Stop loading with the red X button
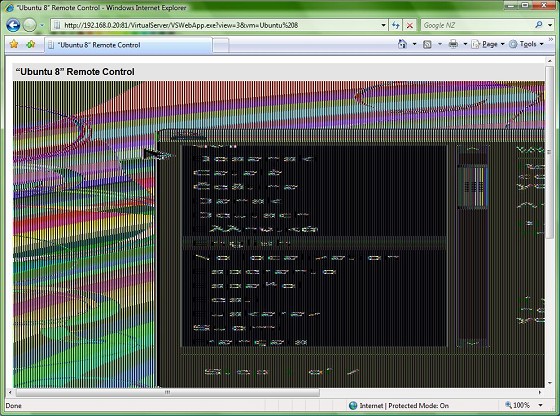Viewport: 560px width, 416px height. [410, 25]
